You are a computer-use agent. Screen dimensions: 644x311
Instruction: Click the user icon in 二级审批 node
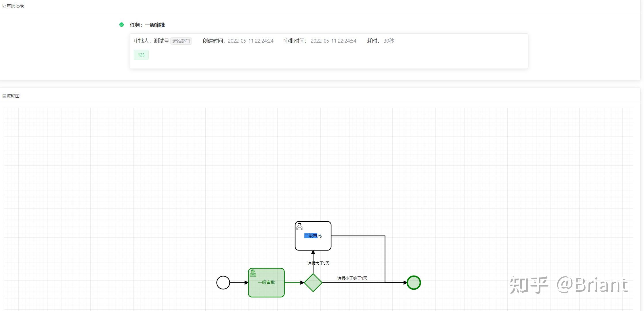299,226
